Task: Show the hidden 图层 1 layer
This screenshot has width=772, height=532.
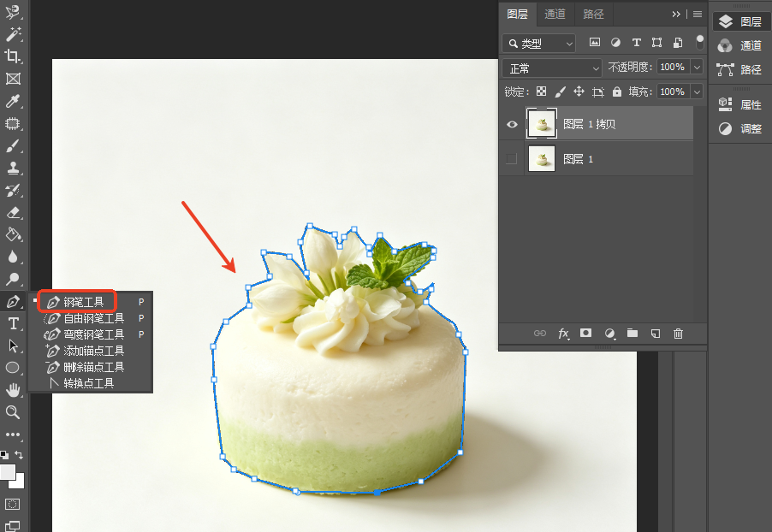Action: click(x=512, y=158)
